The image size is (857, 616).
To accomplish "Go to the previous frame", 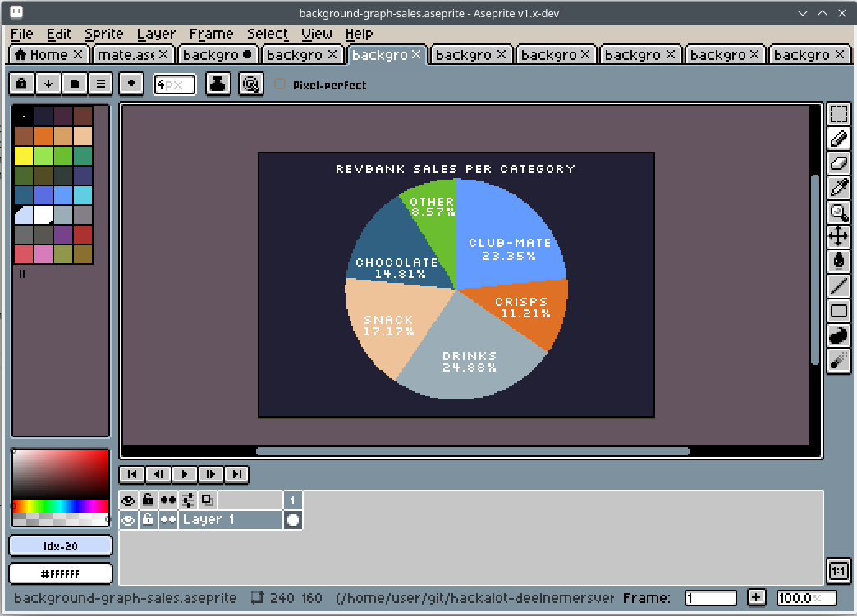I will [x=158, y=474].
